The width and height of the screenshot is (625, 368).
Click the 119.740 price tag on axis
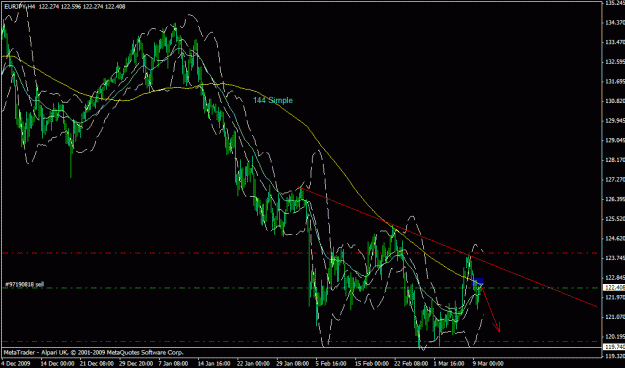614,346
